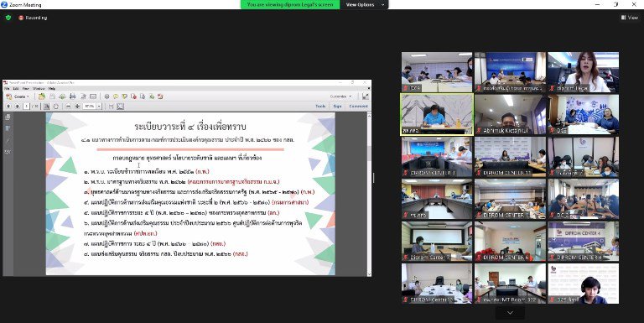Open the Acrobat File menu
644x323 pixels.
point(7,88)
